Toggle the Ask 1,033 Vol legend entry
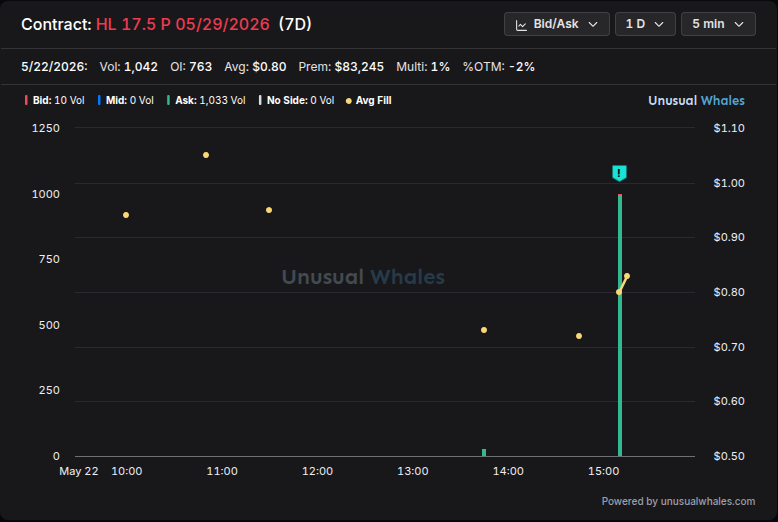 tap(206, 100)
